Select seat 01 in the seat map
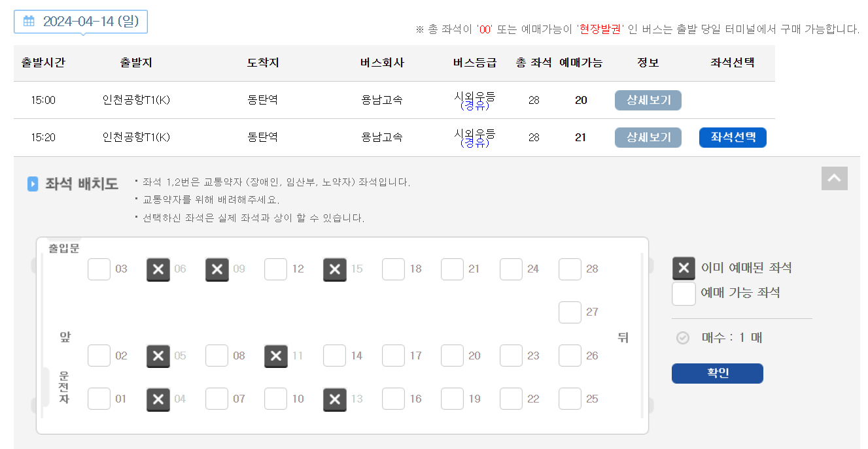868x449 pixels. coord(99,399)
